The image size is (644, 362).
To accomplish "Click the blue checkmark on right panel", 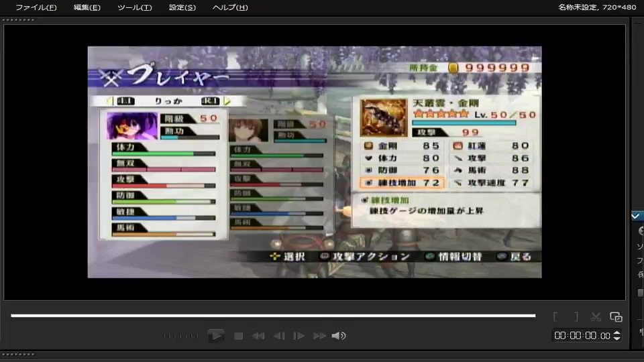I will pyautogui.click(x=636, y=216).
